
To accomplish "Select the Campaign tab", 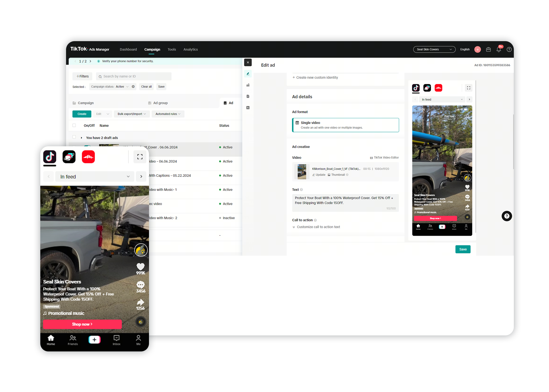I will click(x=152, y=50).
